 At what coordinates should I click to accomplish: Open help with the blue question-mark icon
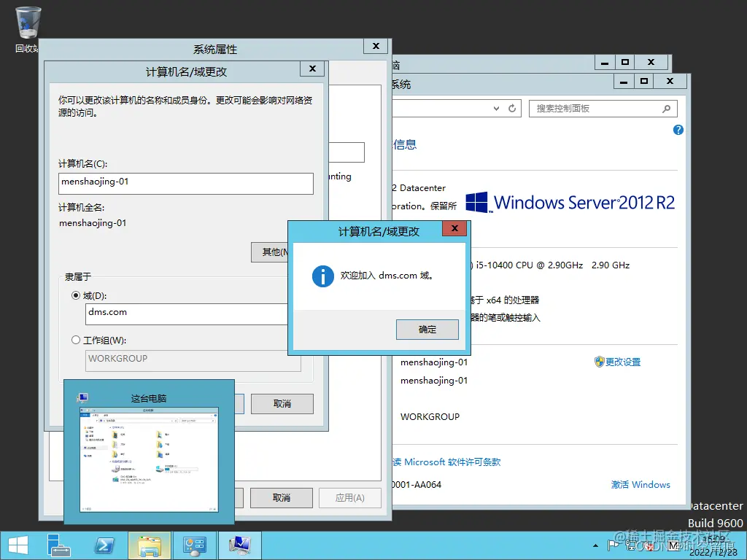coord(678,130)
